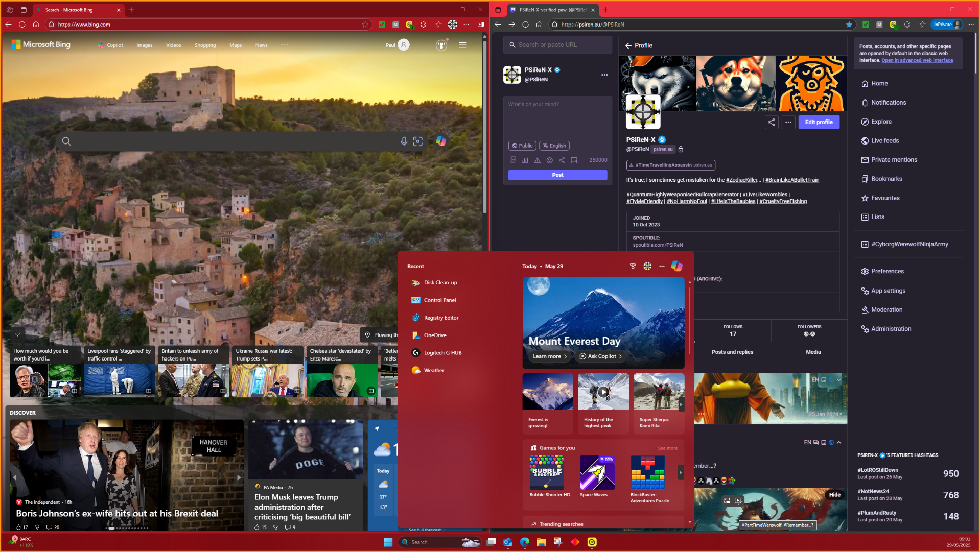Click the rewards trophy icon in search flyout
Image resolution: width=980 pixels, height=552 pixels.
tap(633, 266)
